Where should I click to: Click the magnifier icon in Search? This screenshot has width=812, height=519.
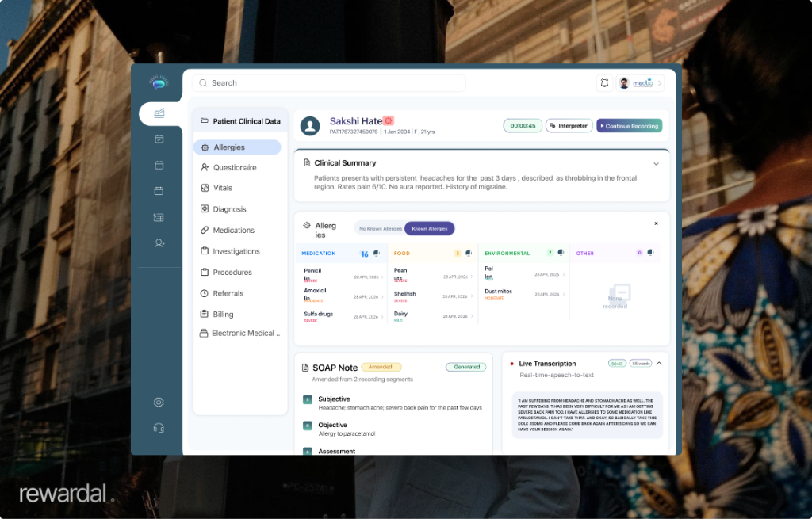coord(203,82)
